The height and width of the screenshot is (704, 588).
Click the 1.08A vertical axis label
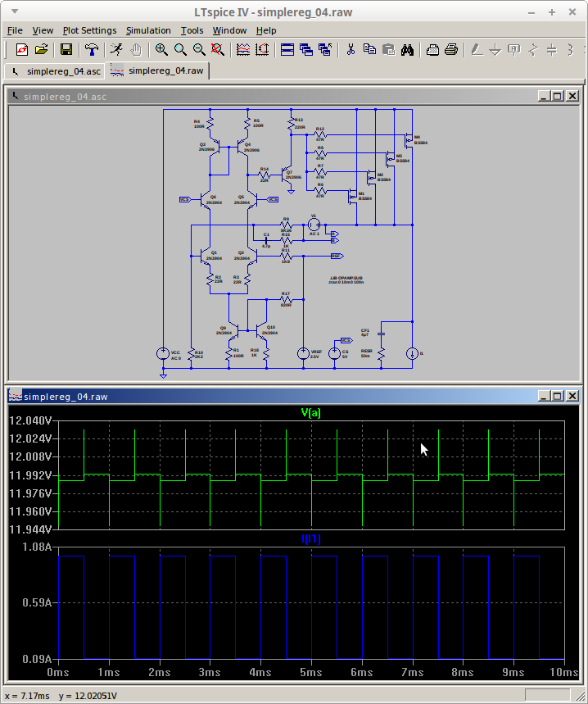tap(37, 547)
